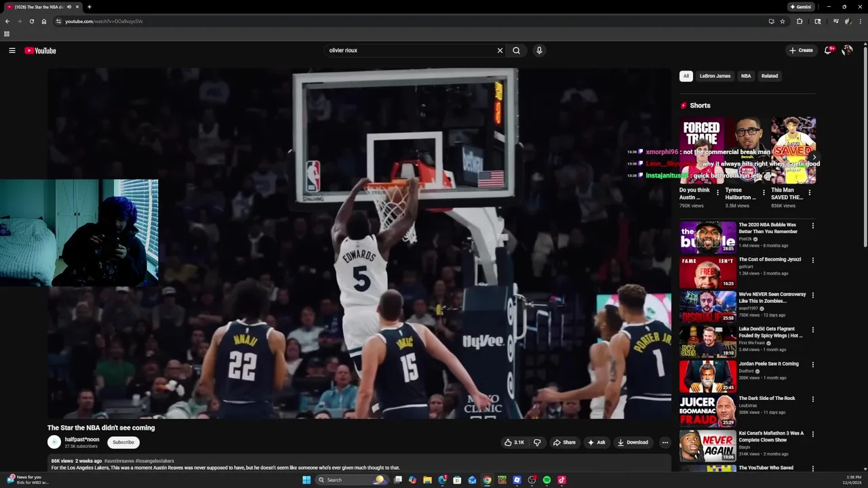Click the Ask button

coord(596,443)
